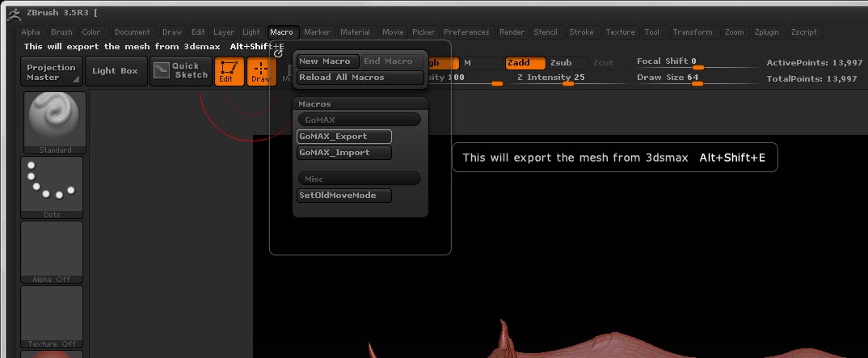This screenshot has height=358, width=868.
Task: Click the Alpha Off slot
Action: [x=52, y=251]
